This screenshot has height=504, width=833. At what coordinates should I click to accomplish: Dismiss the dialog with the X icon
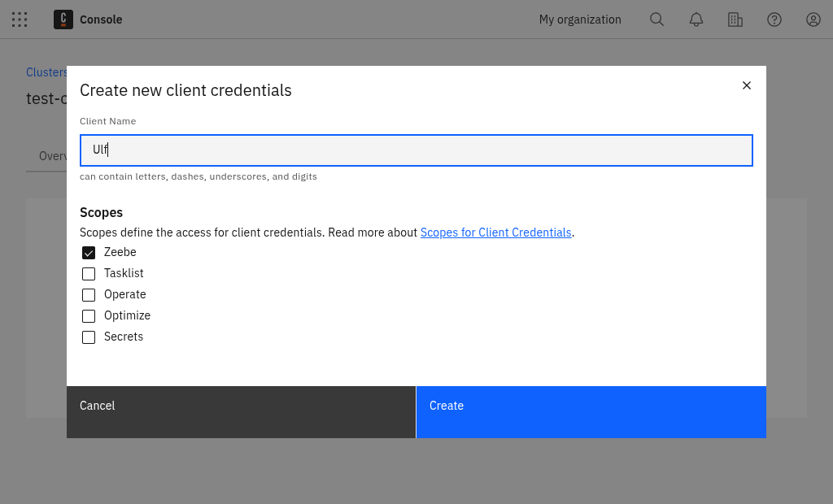(746, 85)
